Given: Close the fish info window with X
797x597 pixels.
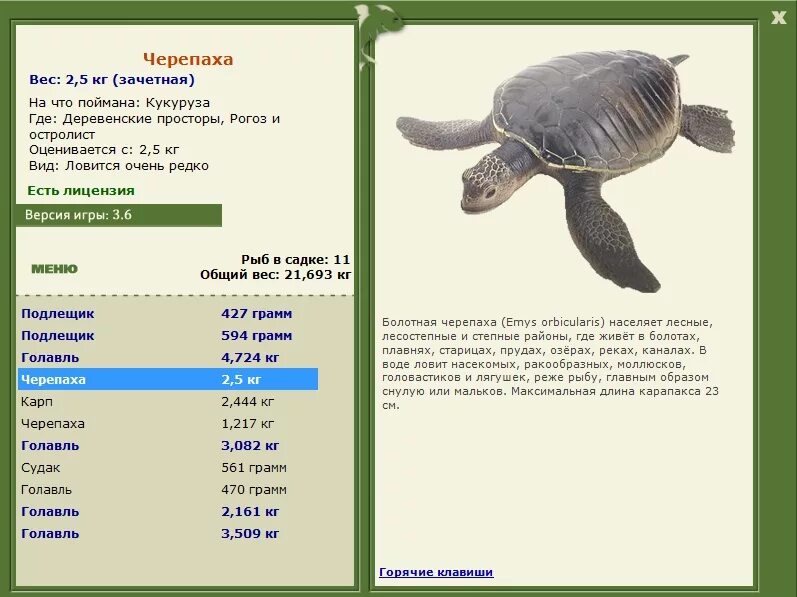Looking at the screenshot, I should [778, 18].
